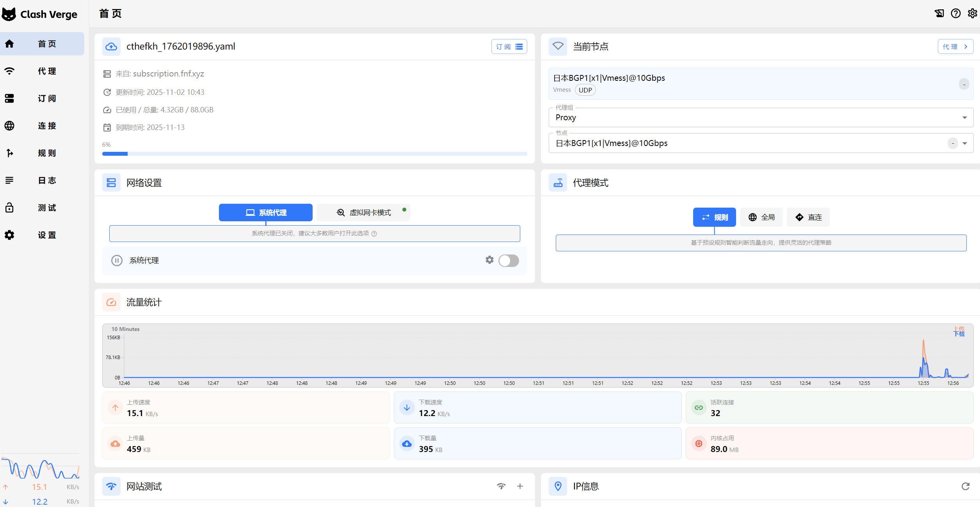The width and height of the screenshot is (980, 507).
Task: Click the terminal icon in top bar
Action: [x=939, y=14]
